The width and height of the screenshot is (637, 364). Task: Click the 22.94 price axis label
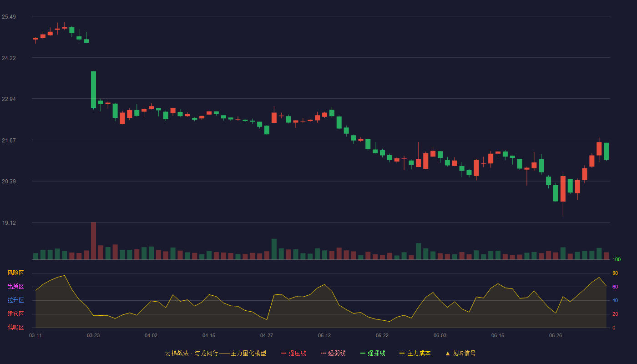[9, 99]
